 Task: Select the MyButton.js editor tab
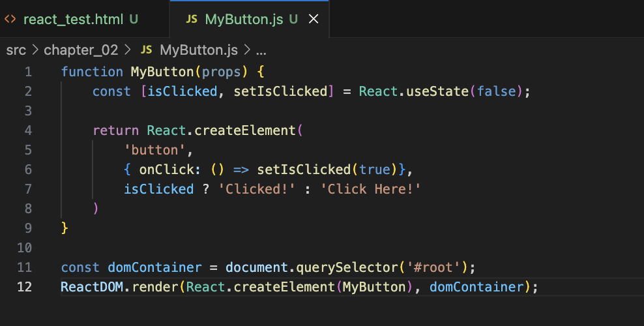click(249, 19)
